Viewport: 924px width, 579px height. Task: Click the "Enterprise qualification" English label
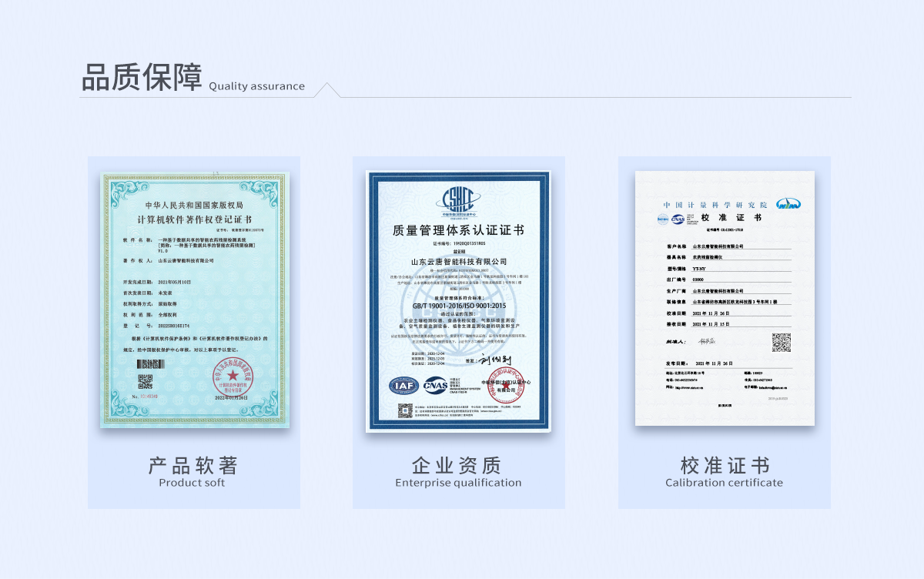[458, 483]
